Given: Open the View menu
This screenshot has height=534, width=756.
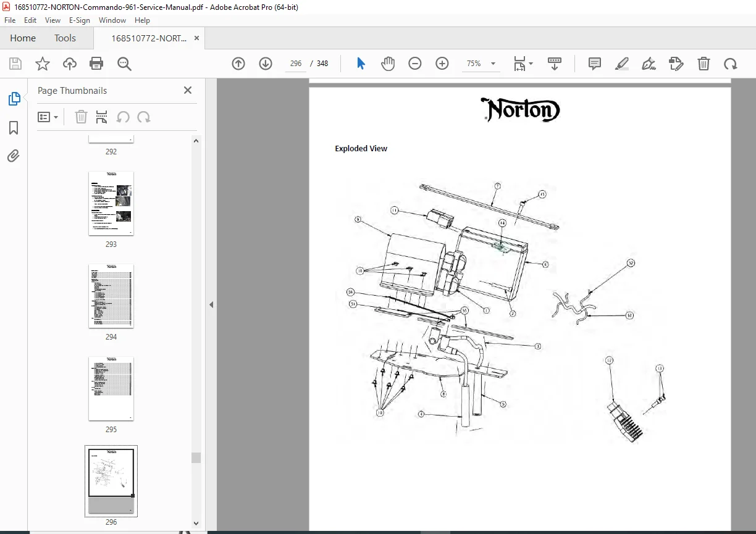Looking at the screenshot, I should pos(52,20).
